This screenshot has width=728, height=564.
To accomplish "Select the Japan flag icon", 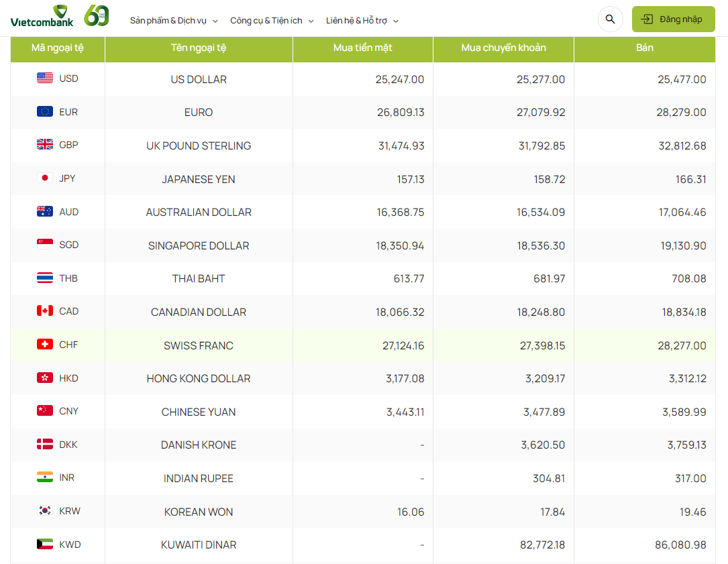I will point(45,178).
